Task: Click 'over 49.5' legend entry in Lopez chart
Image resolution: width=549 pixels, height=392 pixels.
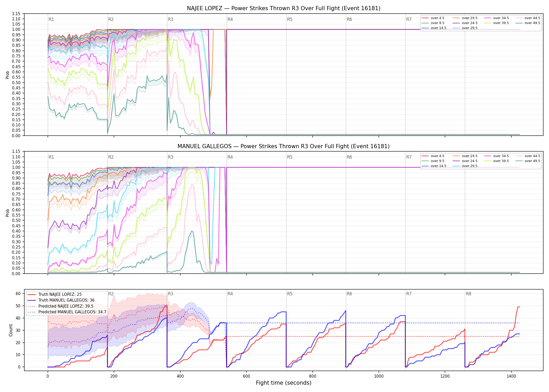Action: 528,23
